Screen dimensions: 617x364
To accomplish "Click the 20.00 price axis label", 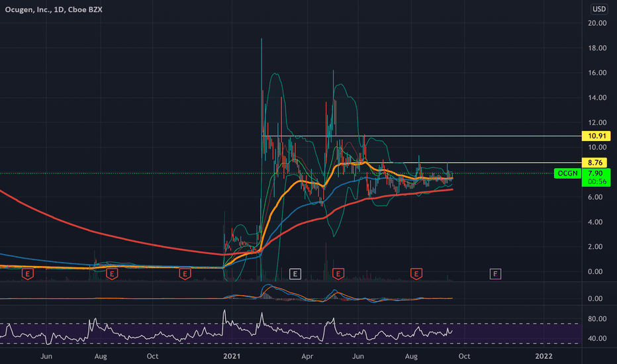I will click(x=597, y=23).
